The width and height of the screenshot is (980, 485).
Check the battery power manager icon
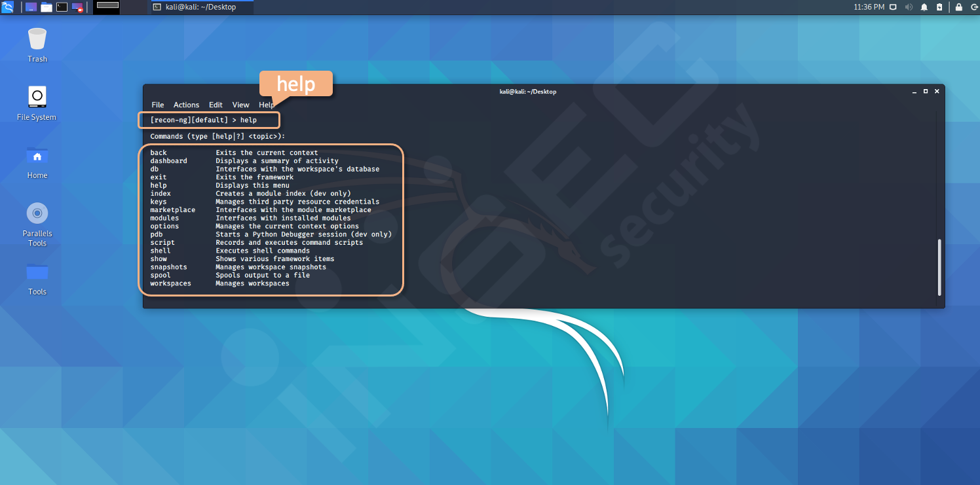pos(939,7)
